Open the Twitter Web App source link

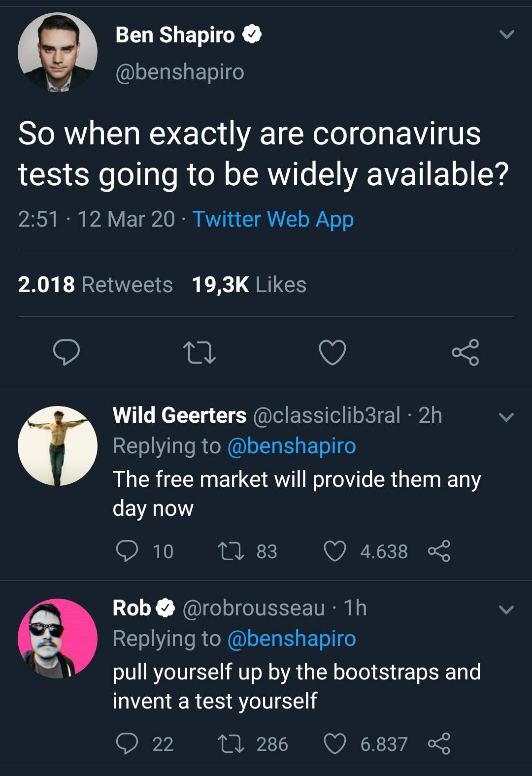273,219
